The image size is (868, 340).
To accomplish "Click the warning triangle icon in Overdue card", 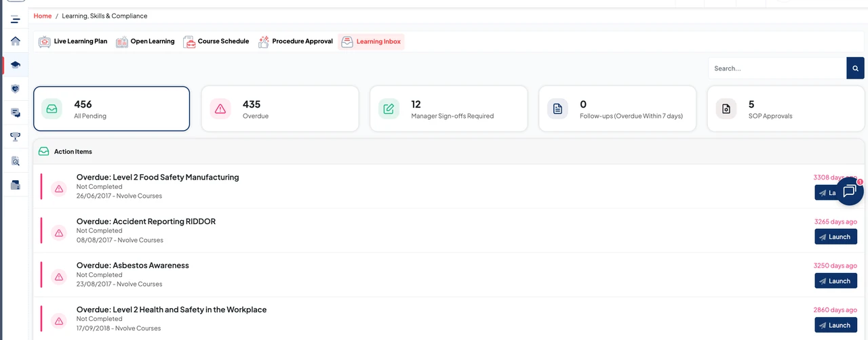I will point(220,108).
